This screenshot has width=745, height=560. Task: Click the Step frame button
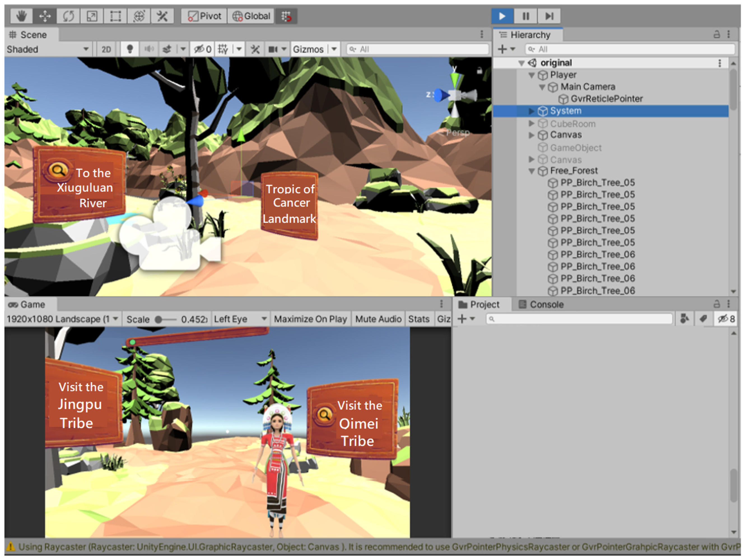(x=549, y=16)
